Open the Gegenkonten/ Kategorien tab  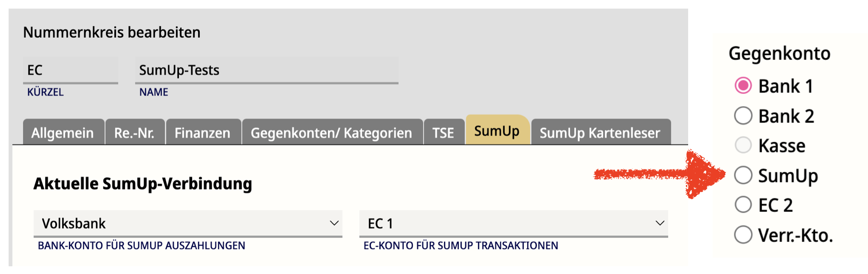point(331,133)
